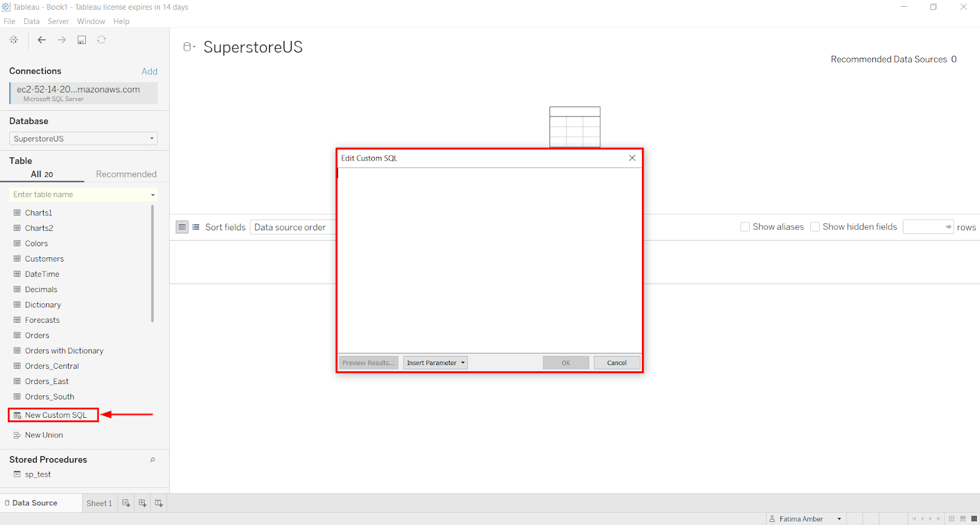Click the data source cylinder icon beside SuperstoreUS
The width and height of the screenshot is (980, 525).
click(x=187, y=47)
